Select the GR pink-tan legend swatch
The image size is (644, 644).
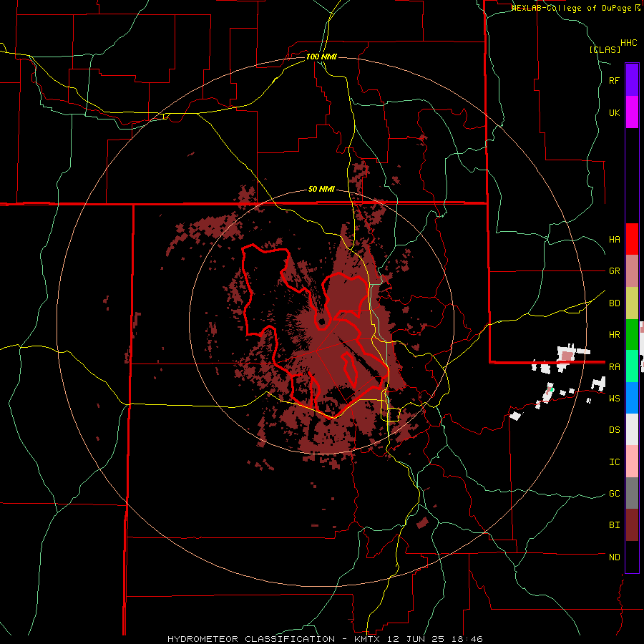click(632, 271)
